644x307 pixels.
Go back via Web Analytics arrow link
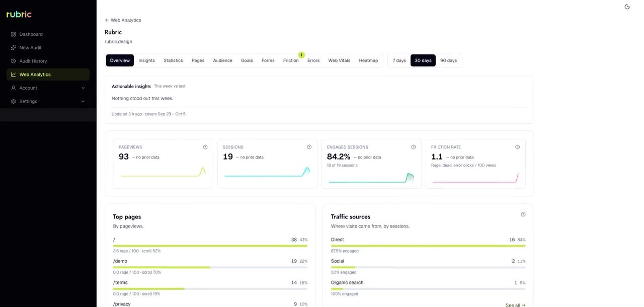pyautogui.click(x=123, y=20)
